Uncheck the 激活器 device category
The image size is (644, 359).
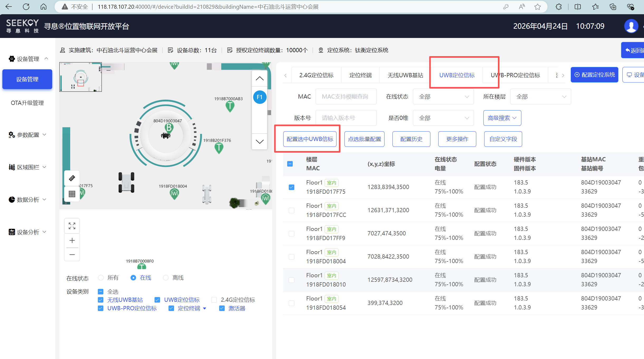(x=222, y=308)
